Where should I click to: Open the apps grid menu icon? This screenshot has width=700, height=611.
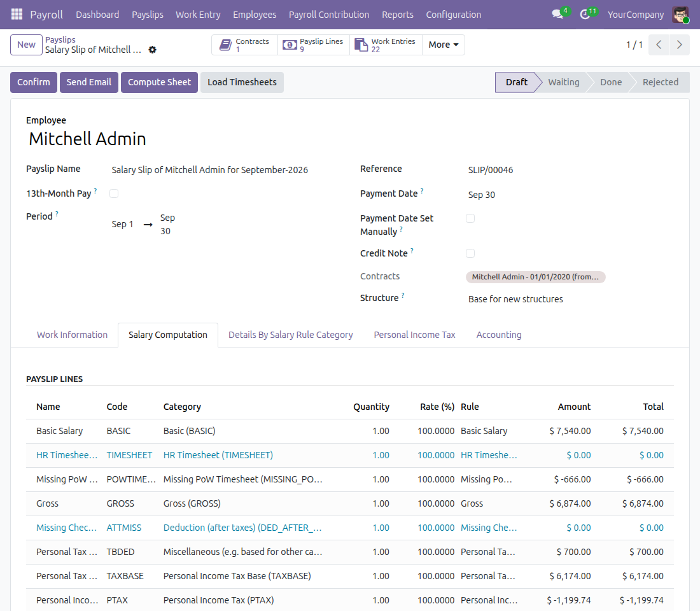[17, 14]
